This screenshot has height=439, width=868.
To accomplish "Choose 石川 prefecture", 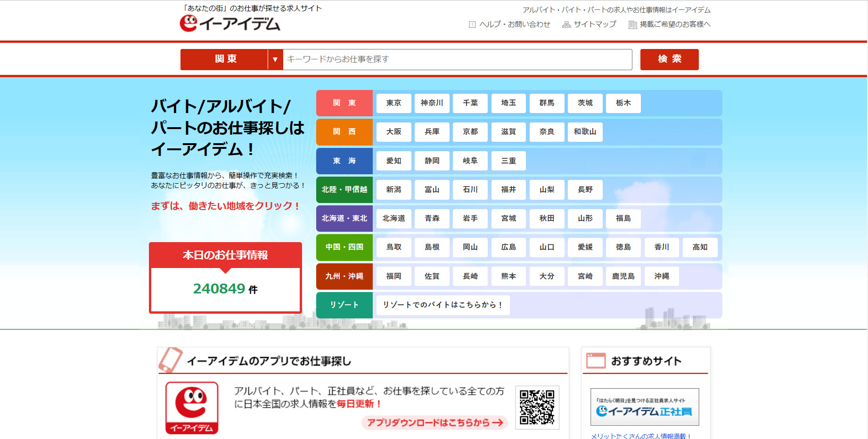I will tap(470, 190).
